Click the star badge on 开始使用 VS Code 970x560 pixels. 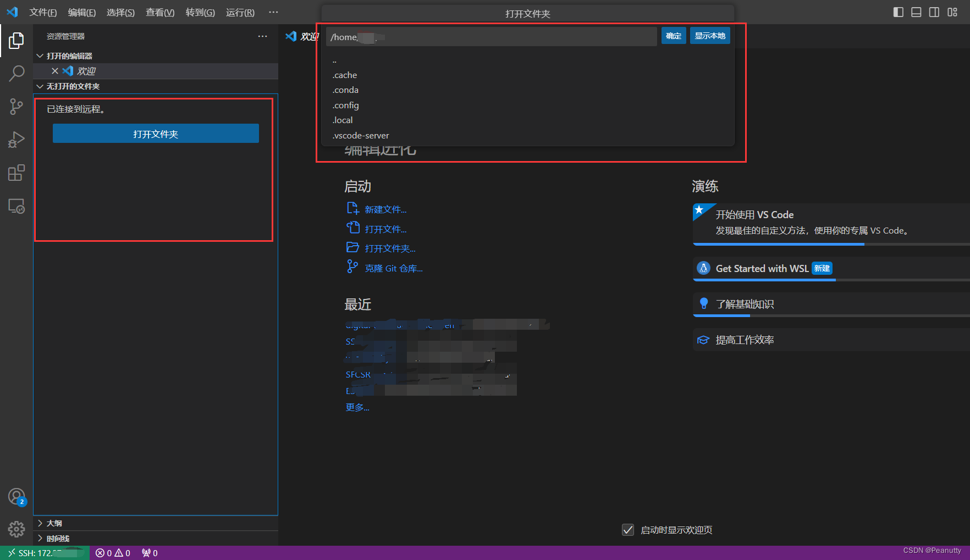click(x=699, y=209)
